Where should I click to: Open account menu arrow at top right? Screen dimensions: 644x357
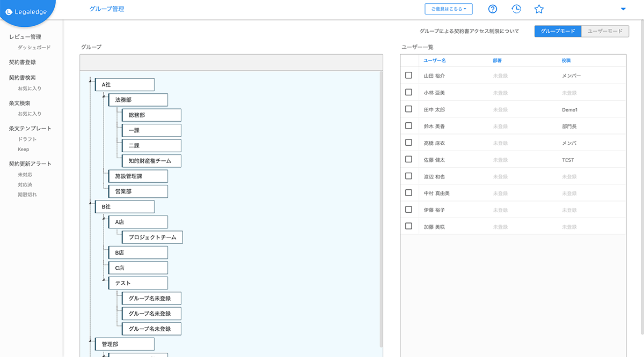click(x=623, y=9)
